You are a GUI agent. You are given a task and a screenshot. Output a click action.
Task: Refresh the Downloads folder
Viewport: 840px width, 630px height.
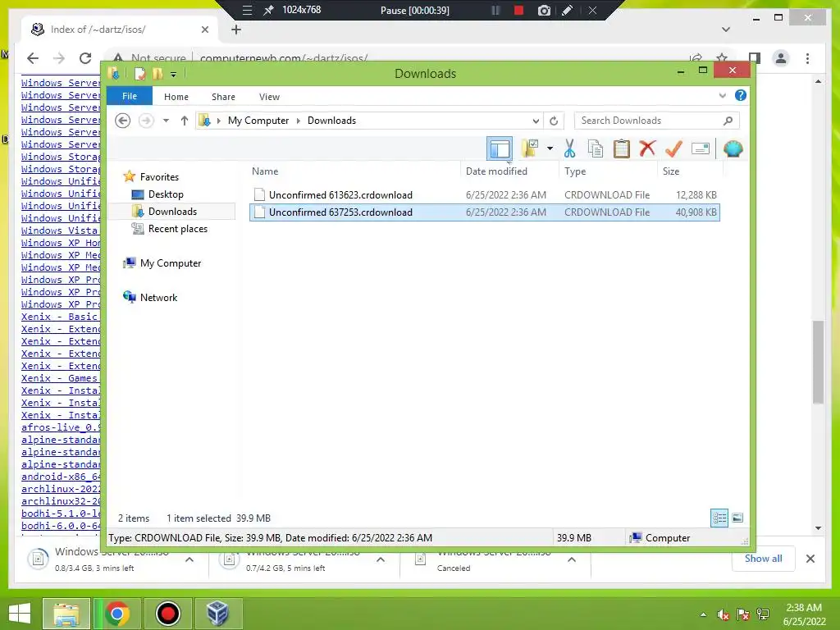[554, 121]
